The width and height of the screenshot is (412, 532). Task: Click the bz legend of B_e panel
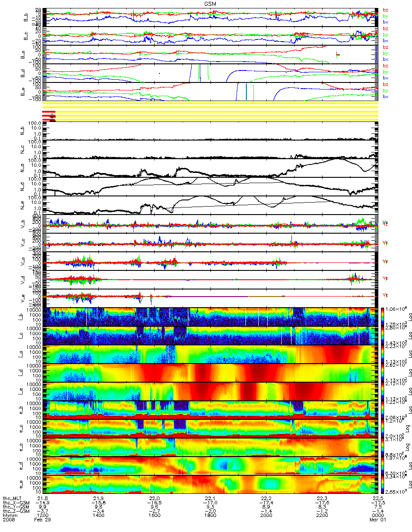point(385,84)
